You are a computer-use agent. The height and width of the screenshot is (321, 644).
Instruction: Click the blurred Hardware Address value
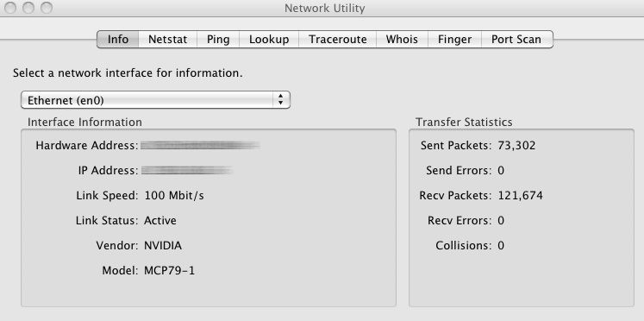pos(200,145)
